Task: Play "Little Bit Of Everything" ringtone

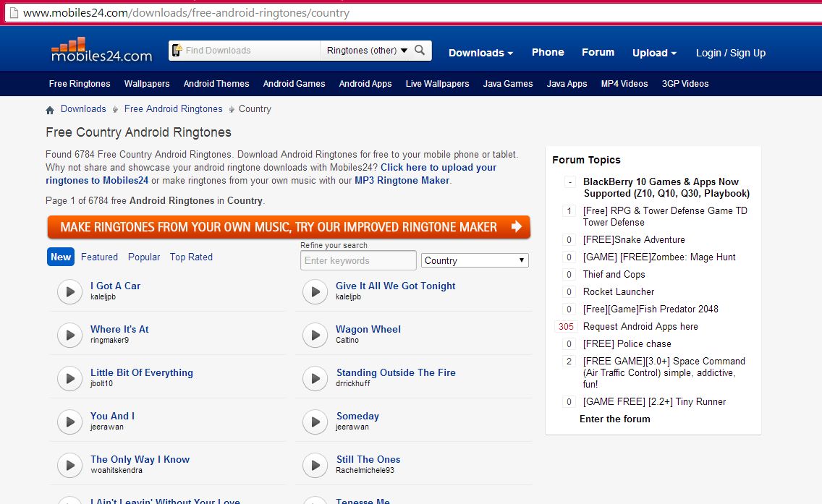Action: pos(69,379)
